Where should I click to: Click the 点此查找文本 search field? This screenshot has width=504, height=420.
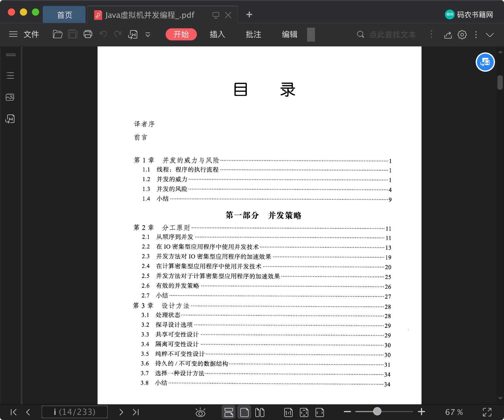click(x=393, y=35)
